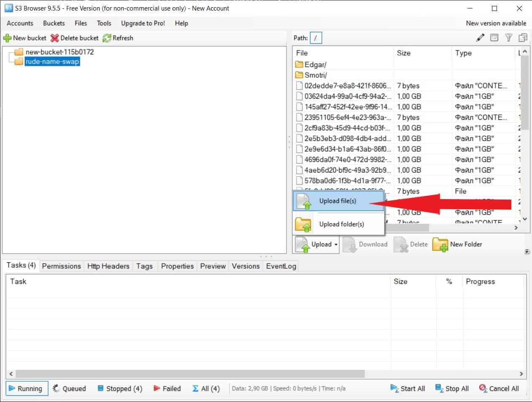Click the pencil edit path icon
532x402 pixels.
480,38
